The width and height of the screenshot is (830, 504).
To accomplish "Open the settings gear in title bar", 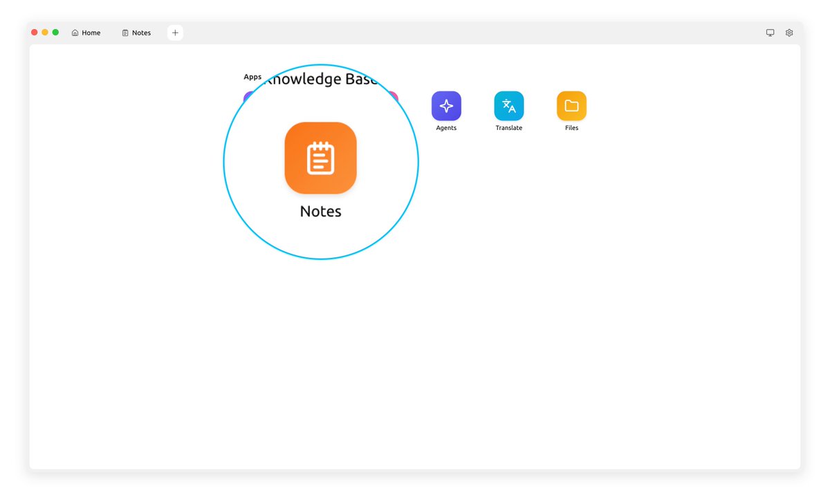I will pos(789,32).
